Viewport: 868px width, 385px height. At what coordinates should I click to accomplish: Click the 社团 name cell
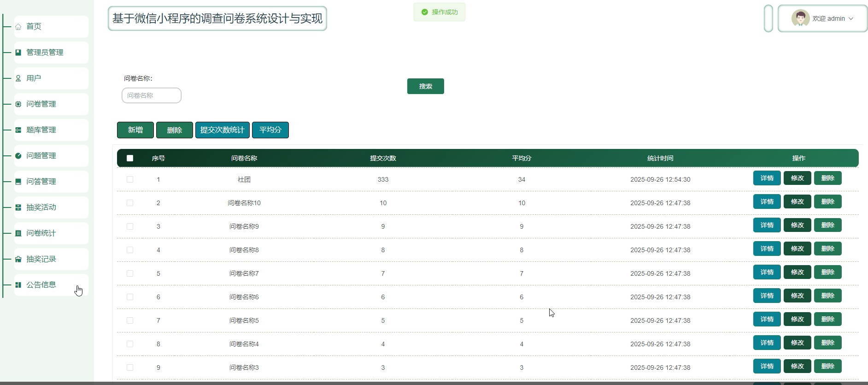click(x=244, y=179)
